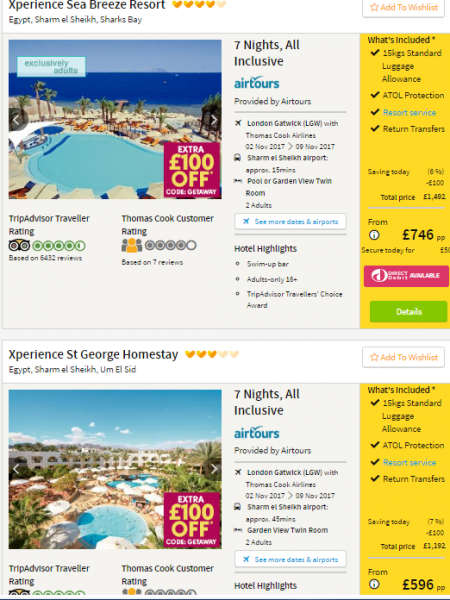
Task: Open Details for Sea Breeze Resort
Action: [x=408, y=311]
